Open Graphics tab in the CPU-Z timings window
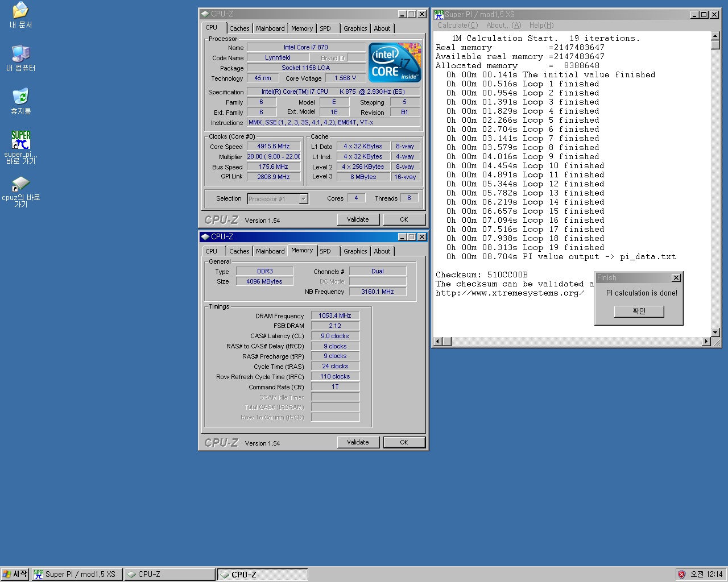The height and width of the screenshot is (582, 728). point(355,251)
